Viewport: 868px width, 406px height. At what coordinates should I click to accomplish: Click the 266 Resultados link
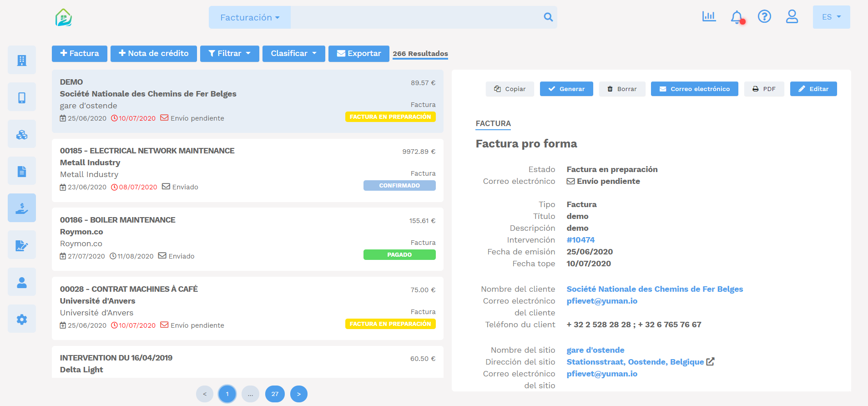(x=420, y=54)
